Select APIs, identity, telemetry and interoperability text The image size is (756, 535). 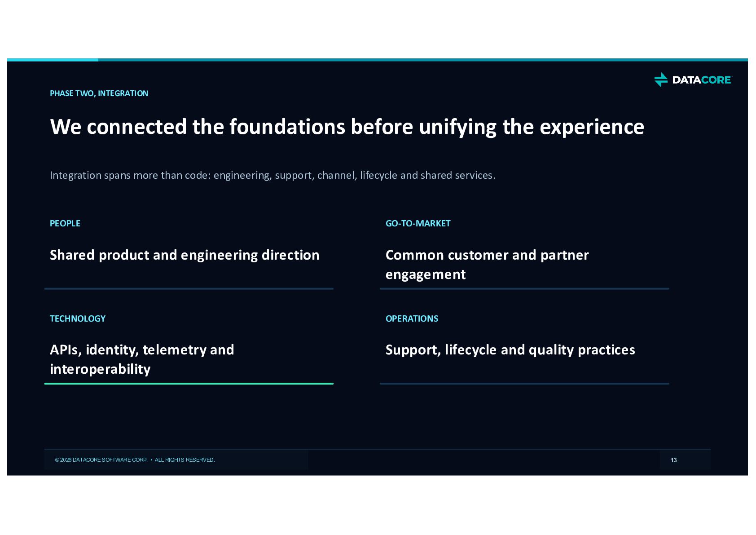(x=142, y=359)
